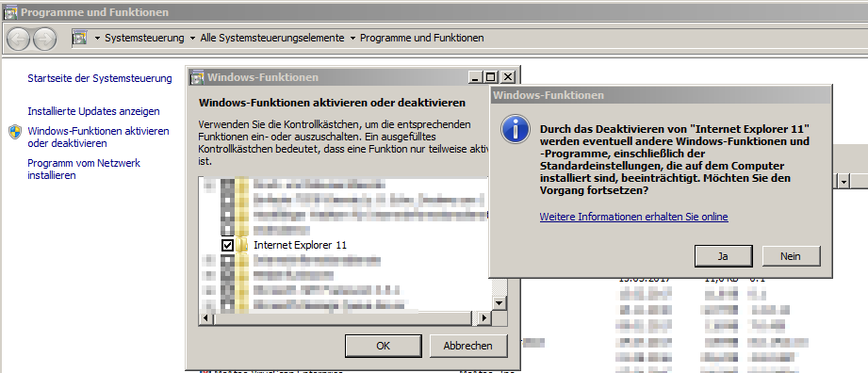Click the scroll-right arrow of features list
Image resolution: width=868 pixels, height=373 pixels.
click(484, 318)
